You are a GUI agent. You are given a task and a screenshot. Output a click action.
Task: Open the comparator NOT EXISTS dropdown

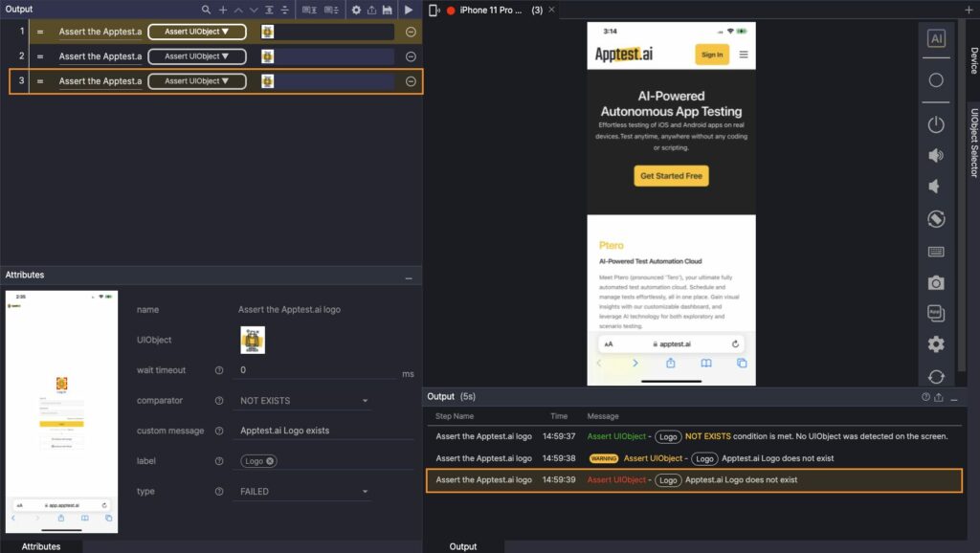[303, 401]
